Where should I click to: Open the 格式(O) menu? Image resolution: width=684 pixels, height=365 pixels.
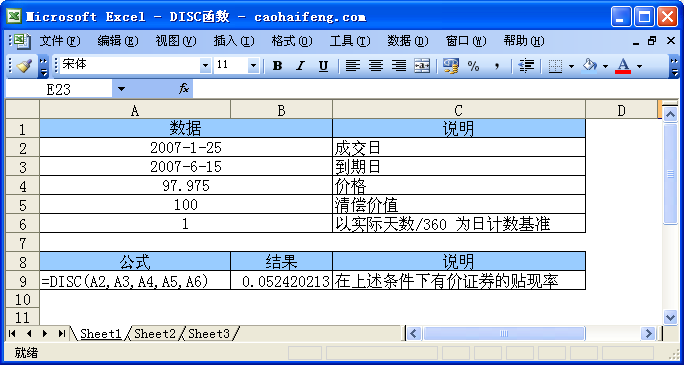click(292, 41)
